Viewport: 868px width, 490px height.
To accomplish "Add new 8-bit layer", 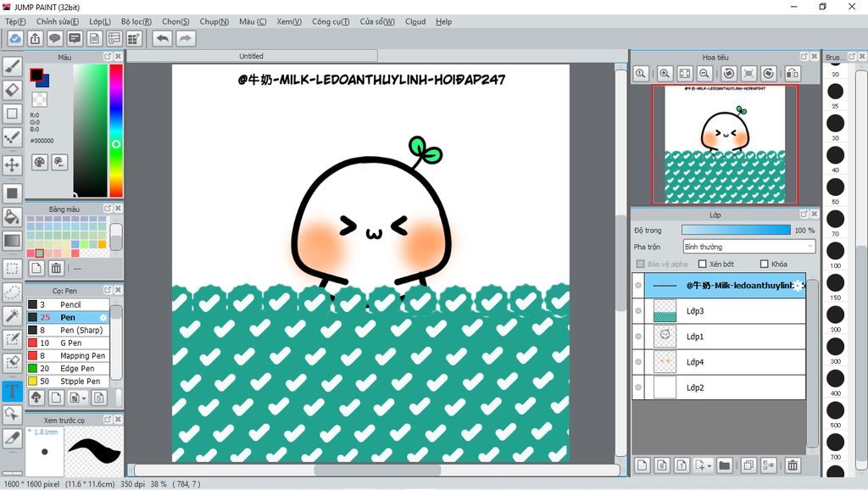I will 662,465.
